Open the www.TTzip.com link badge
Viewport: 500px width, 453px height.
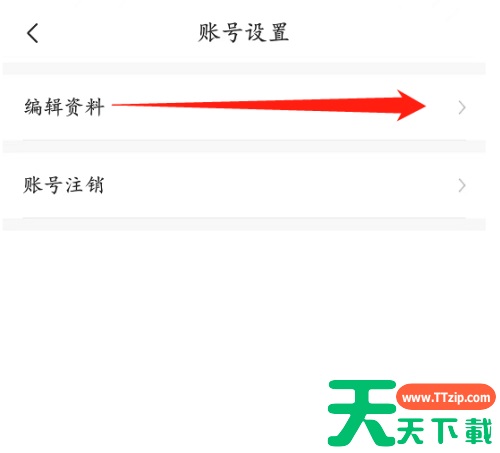click(446, 397)
